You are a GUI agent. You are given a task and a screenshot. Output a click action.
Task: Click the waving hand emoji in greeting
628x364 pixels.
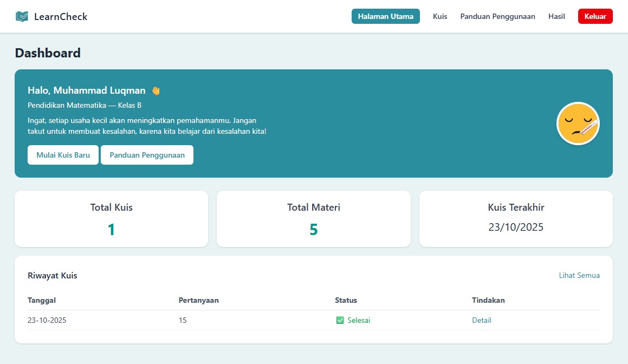pos(155,90)
